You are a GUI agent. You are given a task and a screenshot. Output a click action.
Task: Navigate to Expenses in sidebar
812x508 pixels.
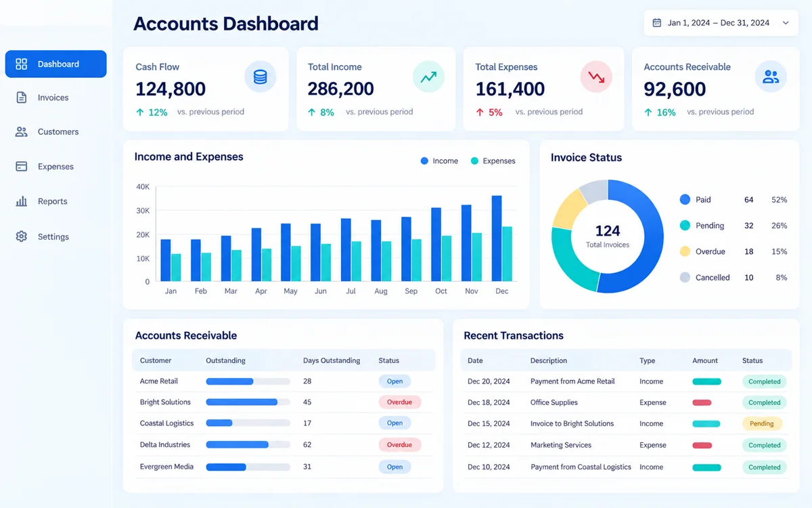[x=55, y=166]
